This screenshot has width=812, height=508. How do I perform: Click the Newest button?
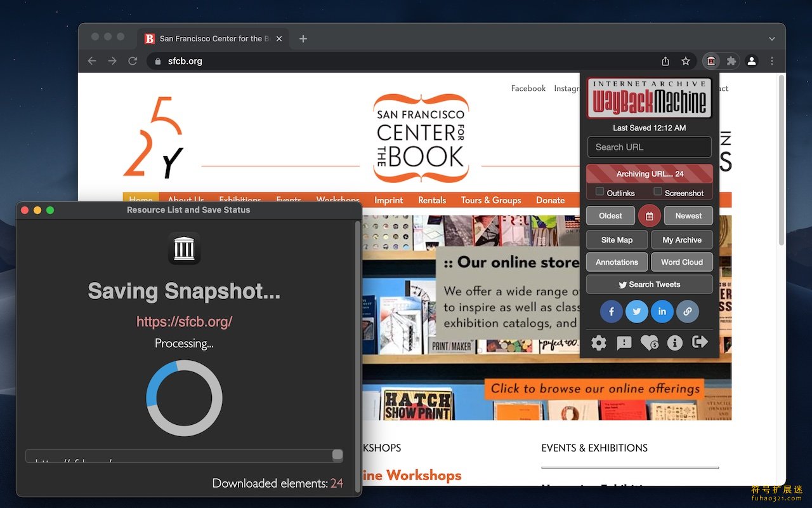pos(688,216)
